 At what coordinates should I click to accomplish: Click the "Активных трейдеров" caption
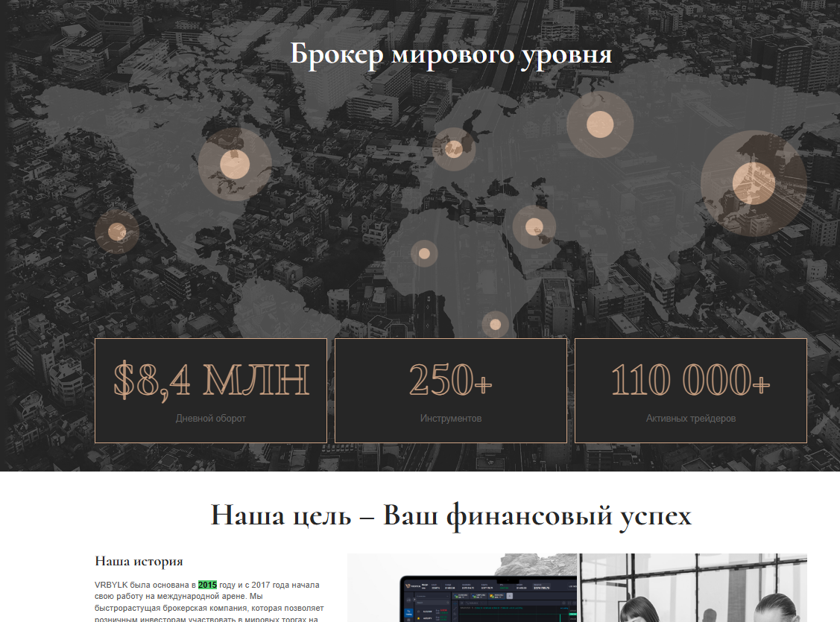click(x=689, y=419)
